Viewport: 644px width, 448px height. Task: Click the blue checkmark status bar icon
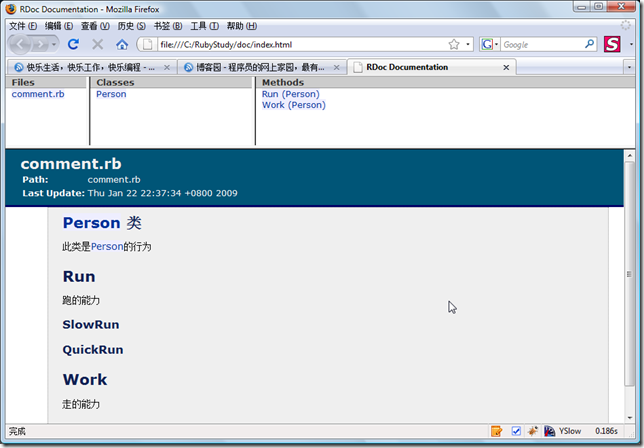(516, 431)
